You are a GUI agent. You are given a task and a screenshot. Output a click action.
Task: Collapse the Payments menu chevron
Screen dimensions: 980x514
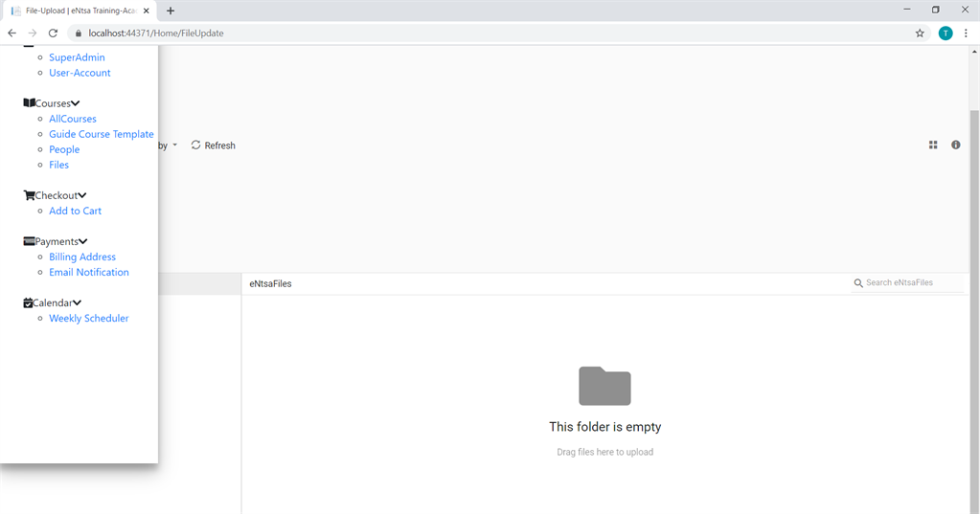coord(83,242)
